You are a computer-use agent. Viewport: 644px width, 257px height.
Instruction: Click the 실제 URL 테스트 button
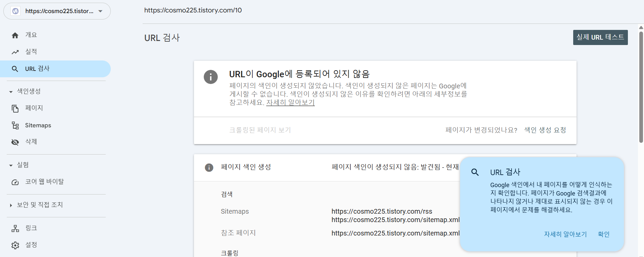[x=600, y=37]
